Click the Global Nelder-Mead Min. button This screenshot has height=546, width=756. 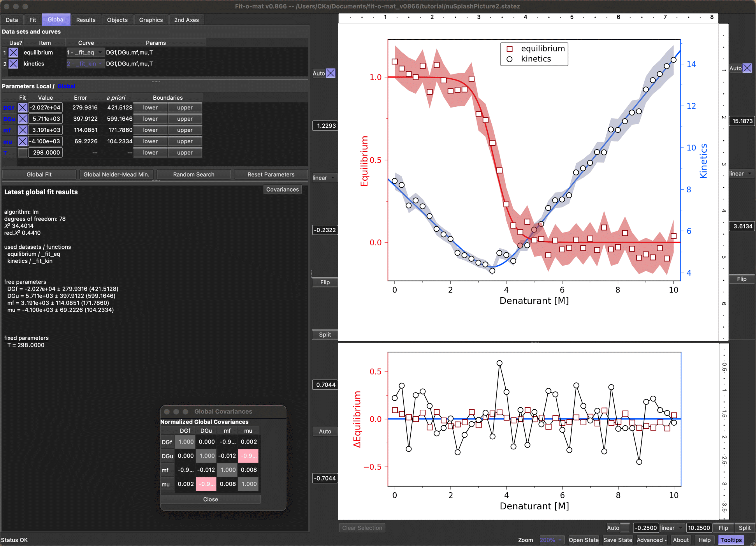pyautogui.click(x=116, y=174)
